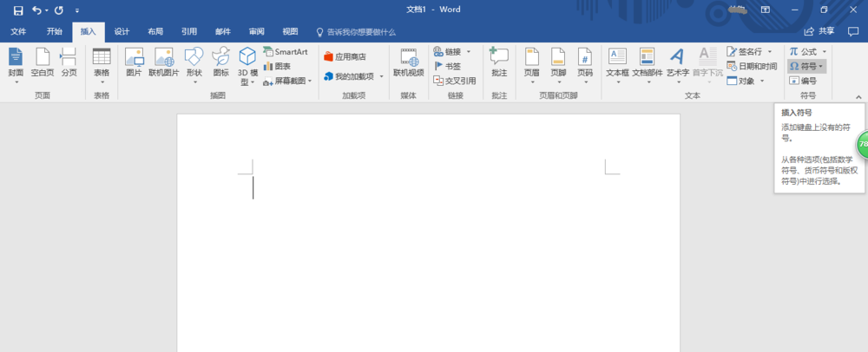The height and width of the screenshot is (352, 868).
Task: Click 日期和时间 (Date and Time) button
Action: coord(751,66)
